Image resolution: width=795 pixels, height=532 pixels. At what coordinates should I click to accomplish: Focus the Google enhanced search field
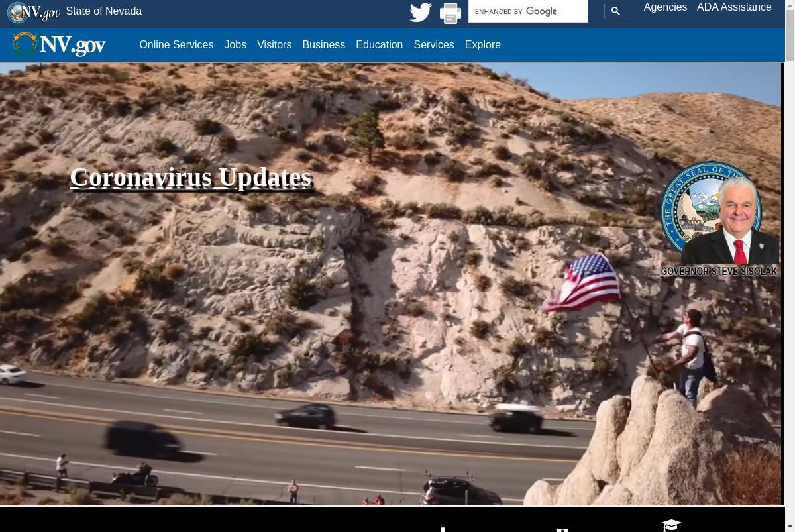pyautogui.click(x=528, y=11)
